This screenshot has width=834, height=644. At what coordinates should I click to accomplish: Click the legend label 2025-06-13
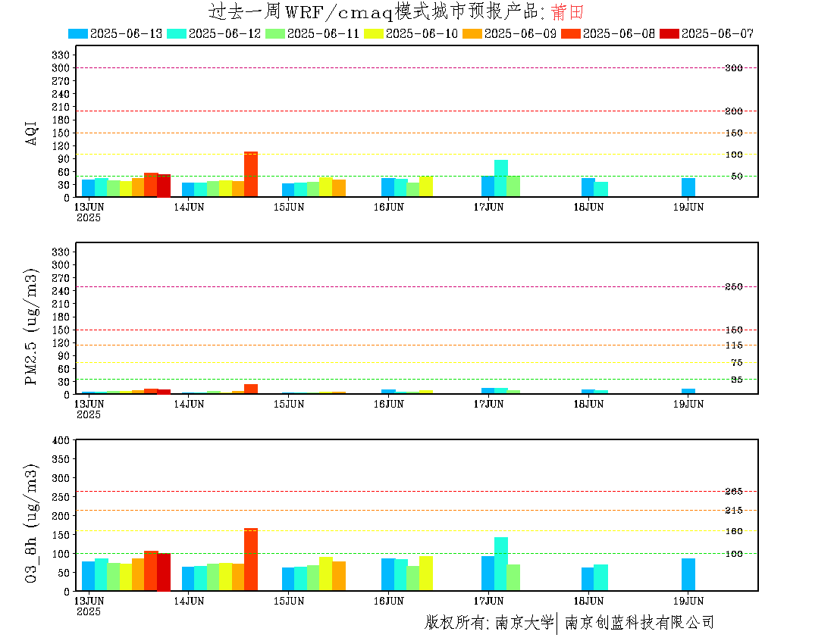126,33
